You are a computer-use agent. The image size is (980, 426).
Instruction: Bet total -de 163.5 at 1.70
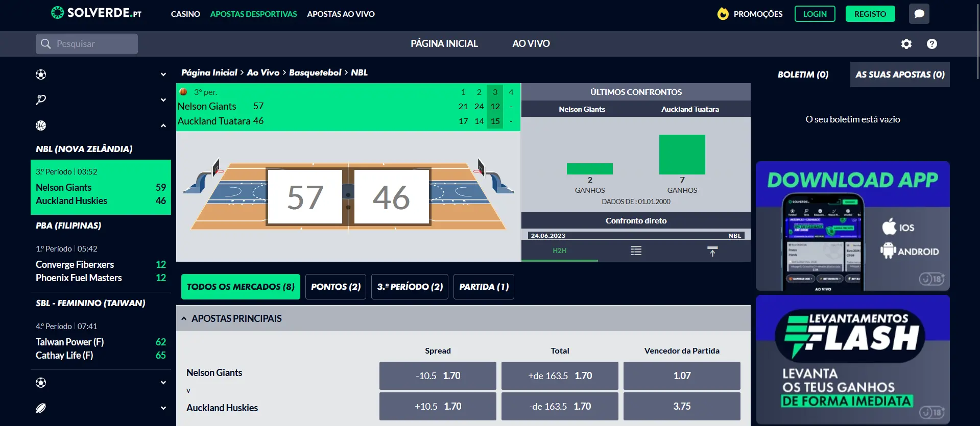point(560,406)
